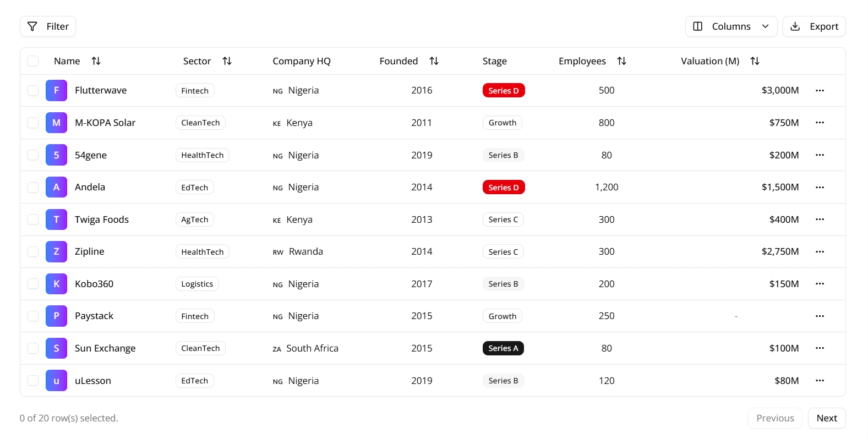Go to the Next page
Viewport: 868px width, 439px height.
[826, 418]
